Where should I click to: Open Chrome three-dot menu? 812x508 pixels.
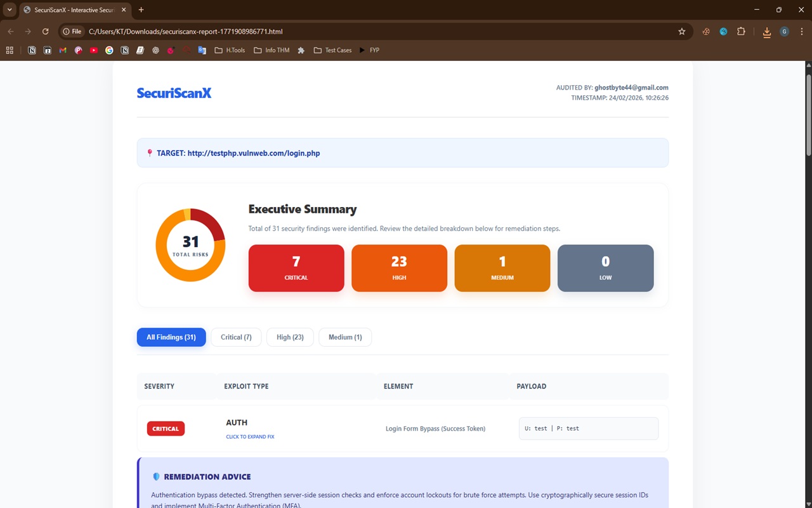(x=801, y=31)
